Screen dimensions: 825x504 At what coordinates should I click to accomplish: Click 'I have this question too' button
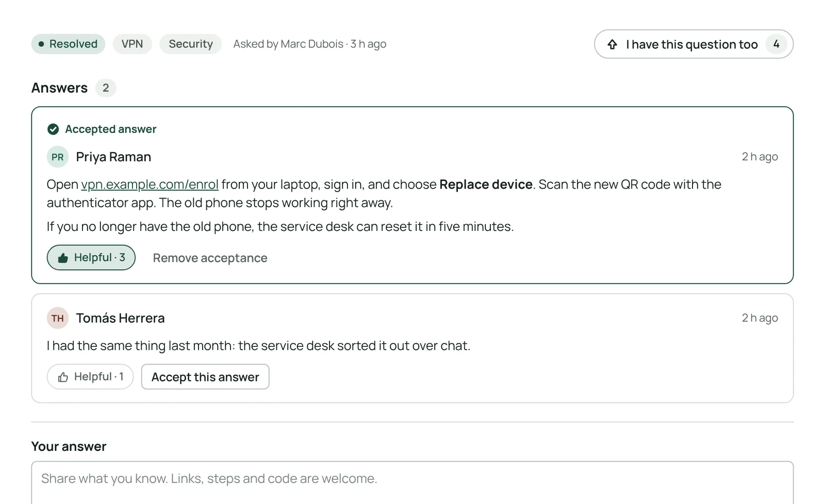694,44
